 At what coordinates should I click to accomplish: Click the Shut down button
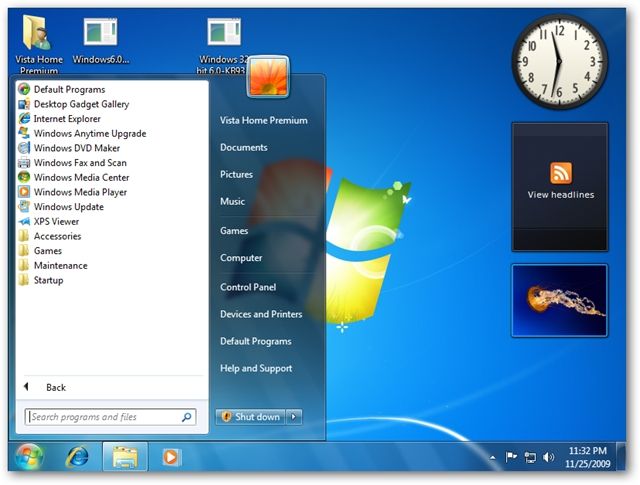pos(251,417)
